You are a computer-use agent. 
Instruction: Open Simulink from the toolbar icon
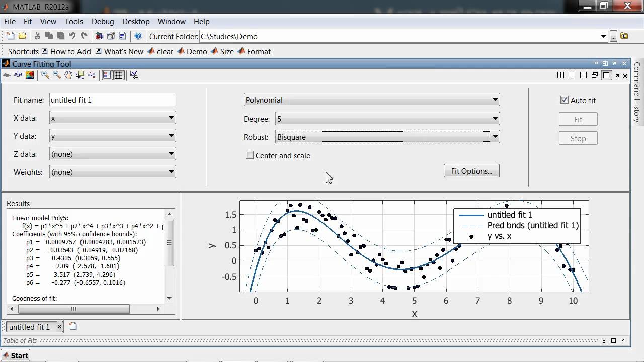pos(99,36)
